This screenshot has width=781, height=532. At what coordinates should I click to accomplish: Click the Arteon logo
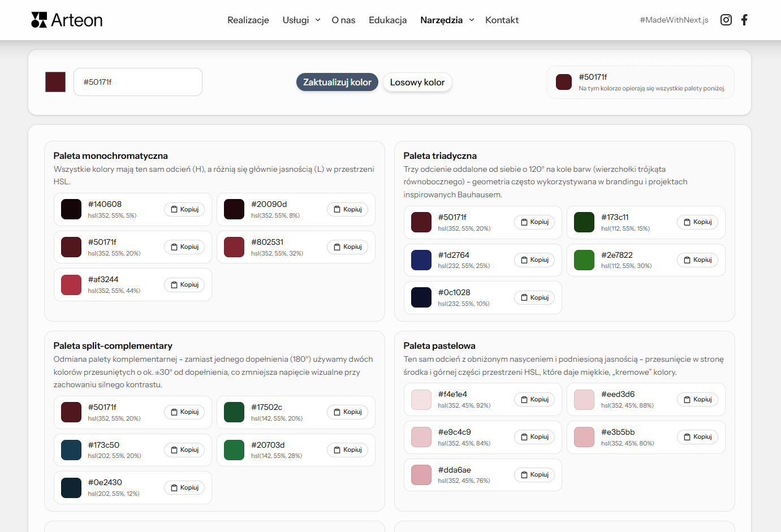coord(66,20)
